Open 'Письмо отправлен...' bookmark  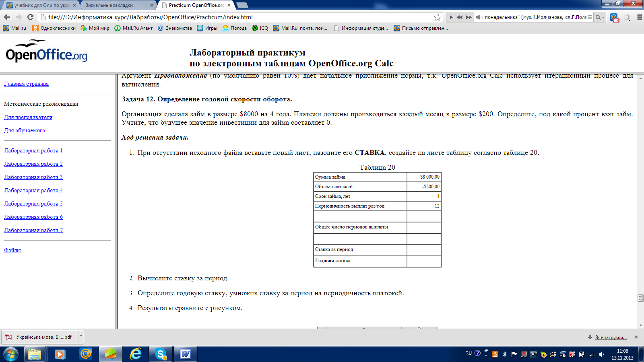(421, 28)
